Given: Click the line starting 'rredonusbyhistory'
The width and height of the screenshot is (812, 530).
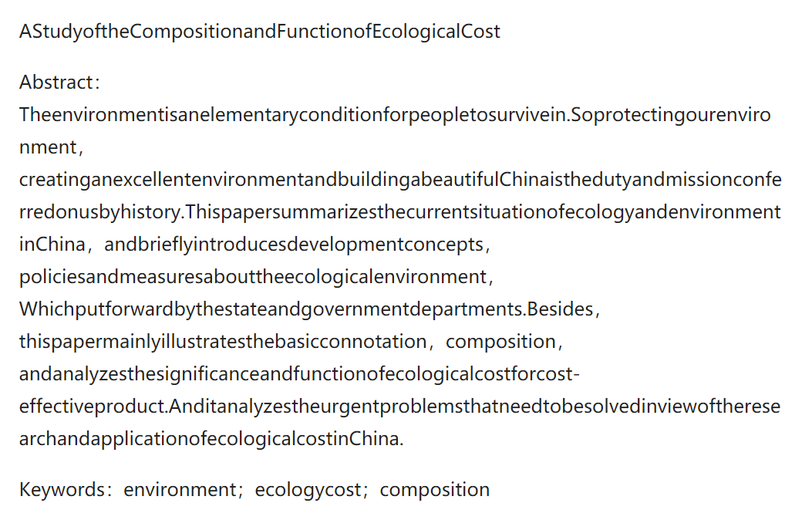Looking at the screenshot, I should pyautogui.click(x=399, y=212).
